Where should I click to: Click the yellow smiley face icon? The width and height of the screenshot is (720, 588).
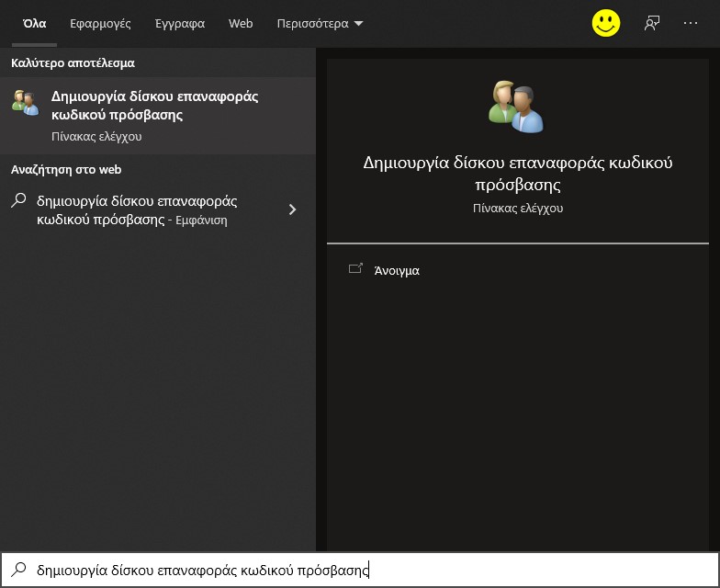pos(606,23)
